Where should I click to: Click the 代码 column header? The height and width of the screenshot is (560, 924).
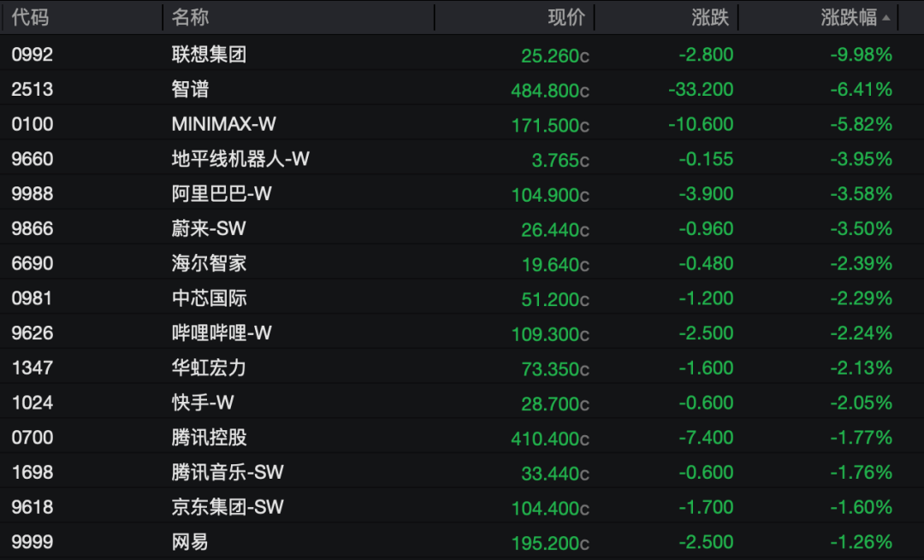(x=30, y=18)
